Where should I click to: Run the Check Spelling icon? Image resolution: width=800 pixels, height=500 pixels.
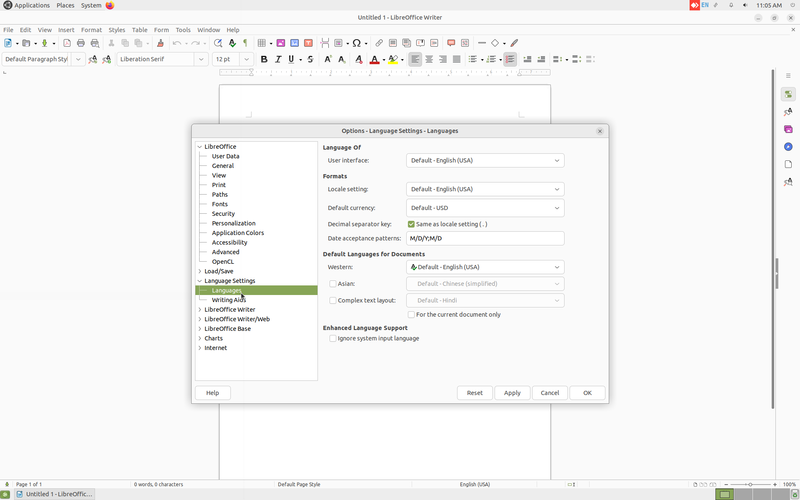coord(232,43)
